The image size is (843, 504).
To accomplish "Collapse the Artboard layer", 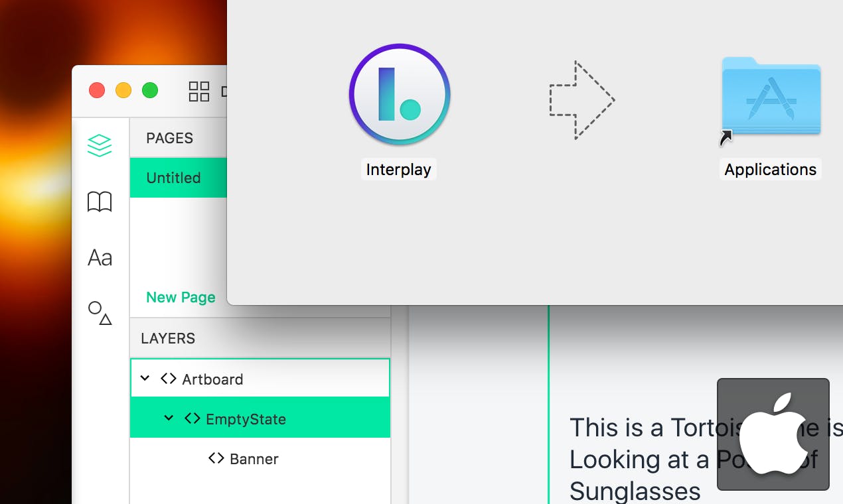I will (x=145, y=379).
